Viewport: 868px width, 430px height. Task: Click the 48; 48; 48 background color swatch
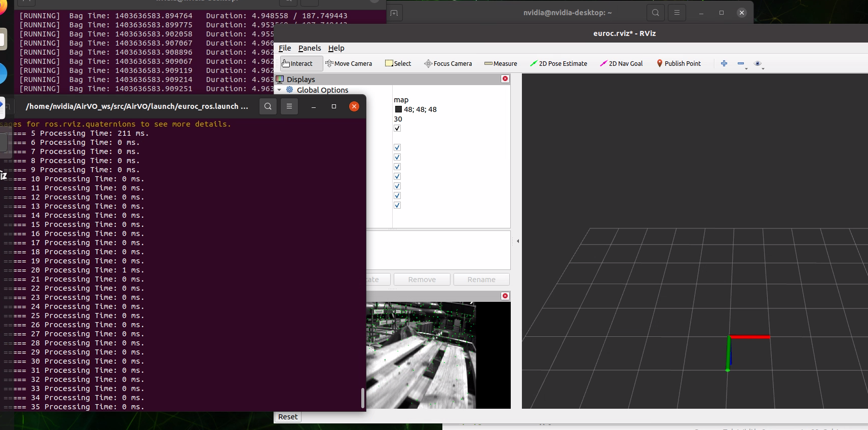[398, 109]
